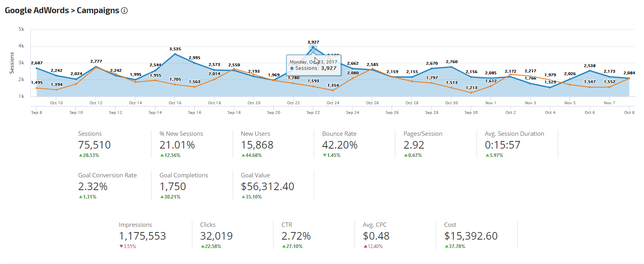Click the 2,995 data label
This screenshot has height=264, width=644.
click(195, 58)
